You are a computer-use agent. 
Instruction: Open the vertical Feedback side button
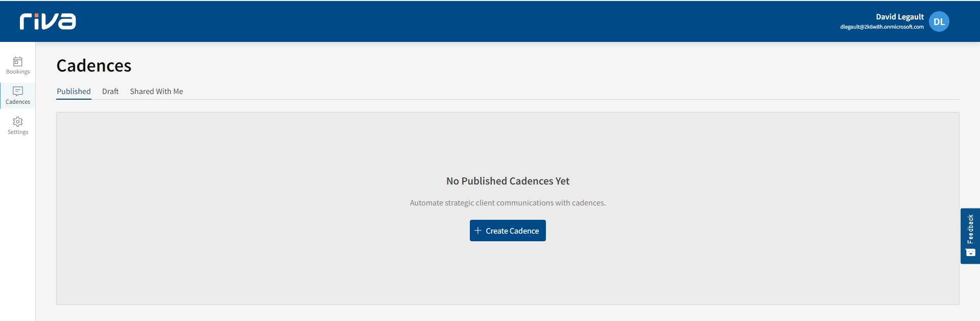[970, 228]
